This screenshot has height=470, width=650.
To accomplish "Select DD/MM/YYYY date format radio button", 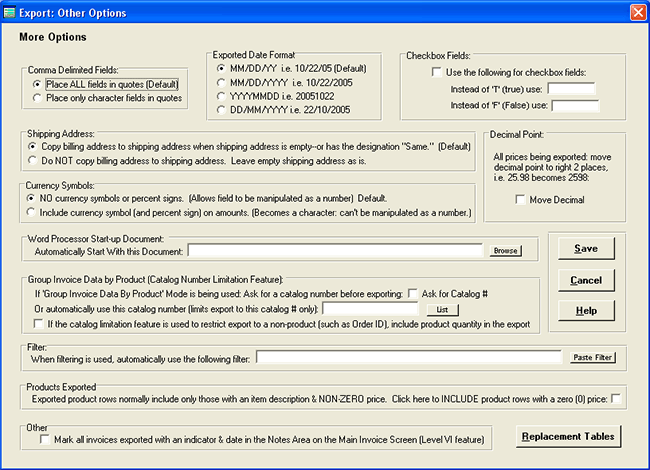I will click(220, 110).
